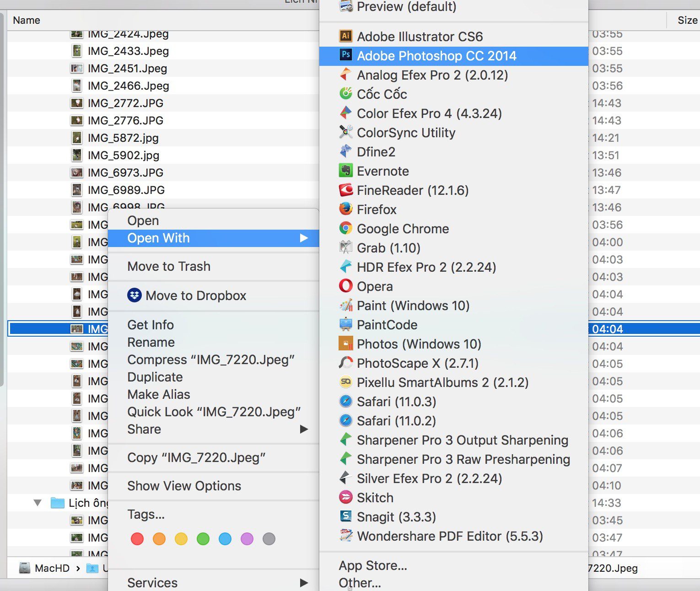Open with Preview (default)
Image resolution: width=700 pixels, height=591 pixels.
(x=453, y=7)
